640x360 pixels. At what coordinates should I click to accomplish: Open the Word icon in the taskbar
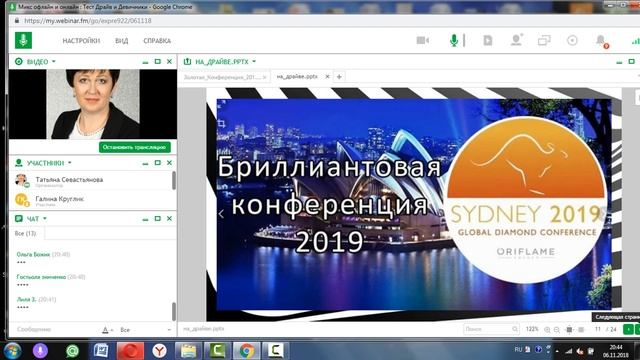tap(101, 351)
